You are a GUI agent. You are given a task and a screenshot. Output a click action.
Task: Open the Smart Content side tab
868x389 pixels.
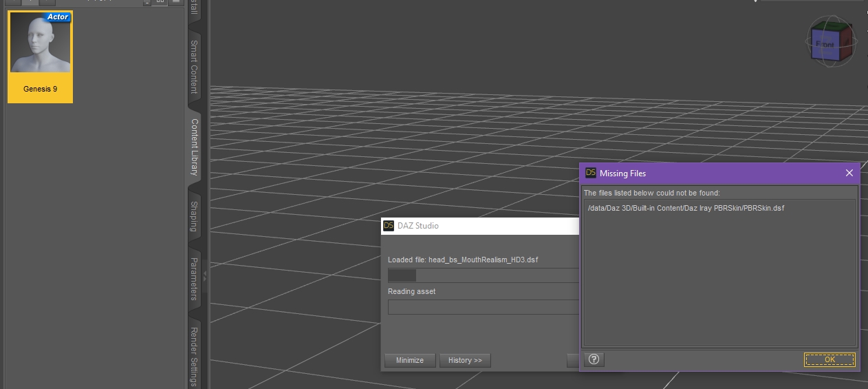click(x=195, y=67)
